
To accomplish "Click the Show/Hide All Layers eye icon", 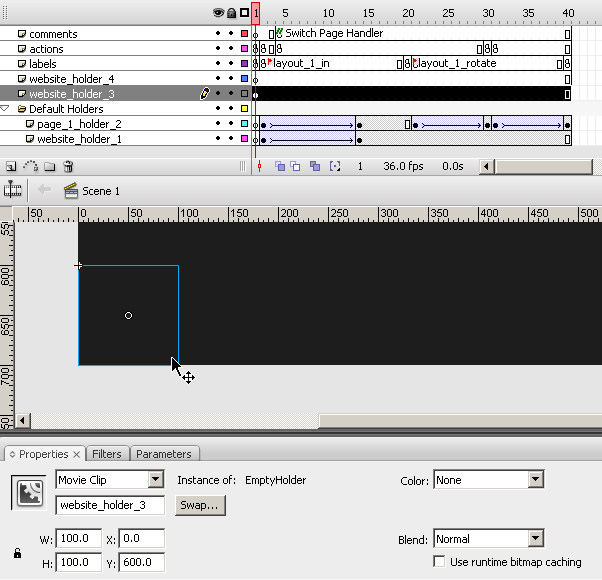I will 218,13.
